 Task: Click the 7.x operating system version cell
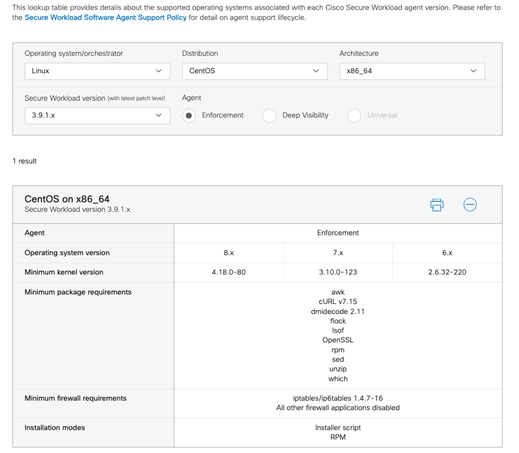(338, 253)
